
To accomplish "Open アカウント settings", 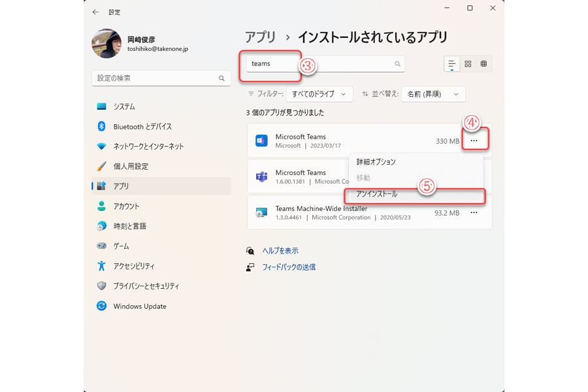I will (x=161, y=206).
